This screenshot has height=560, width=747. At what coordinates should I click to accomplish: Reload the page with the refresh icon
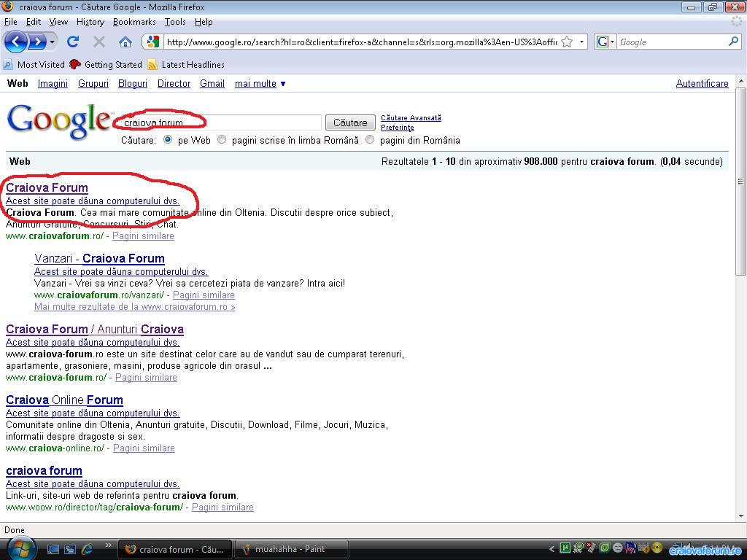click(73, 42)
